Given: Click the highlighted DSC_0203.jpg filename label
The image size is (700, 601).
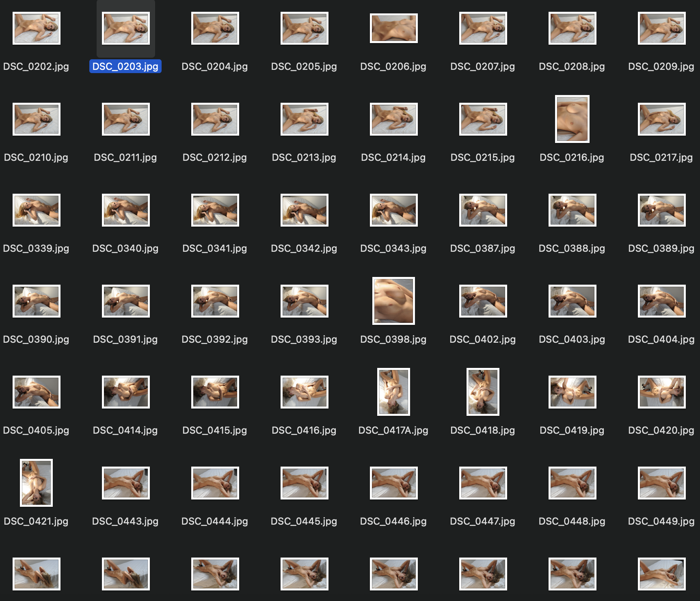Looking at the screenshot, I should tap(125, 66).
